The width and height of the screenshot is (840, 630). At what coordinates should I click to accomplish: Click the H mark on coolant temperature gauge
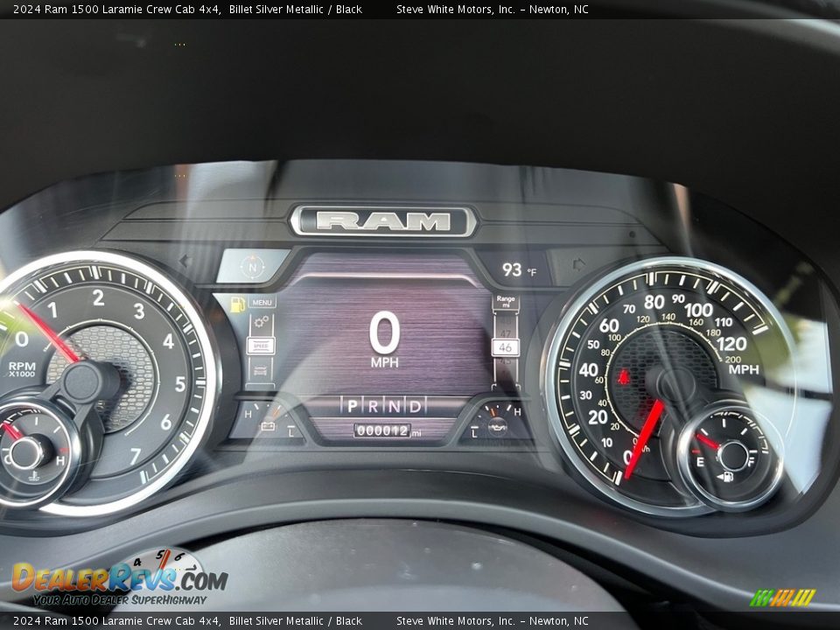(60, 461)
